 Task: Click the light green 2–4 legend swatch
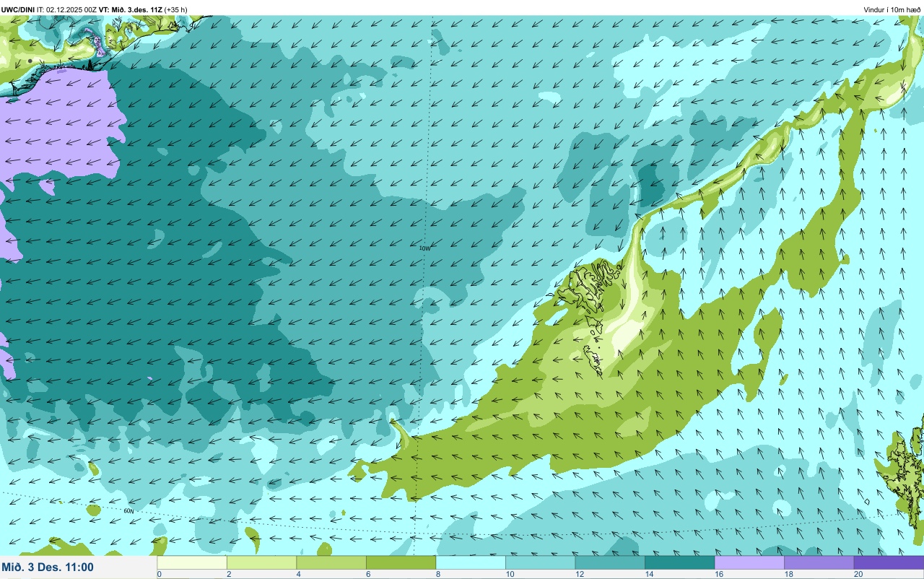[261, 562]
